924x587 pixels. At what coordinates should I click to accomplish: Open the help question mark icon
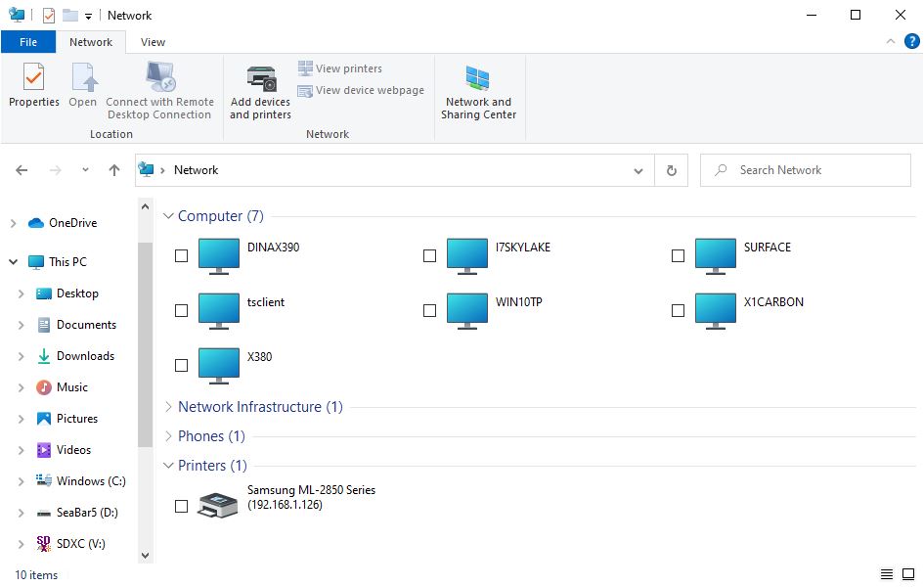[911, 41]
